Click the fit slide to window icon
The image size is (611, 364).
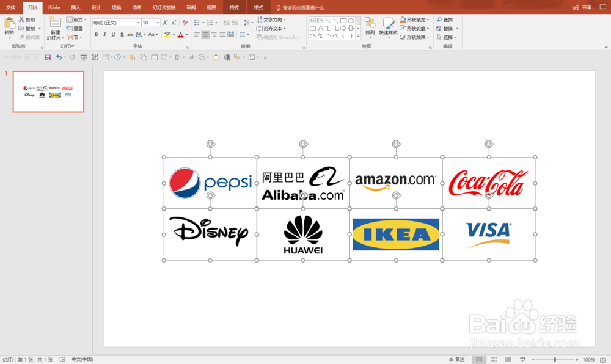(603, 360)
